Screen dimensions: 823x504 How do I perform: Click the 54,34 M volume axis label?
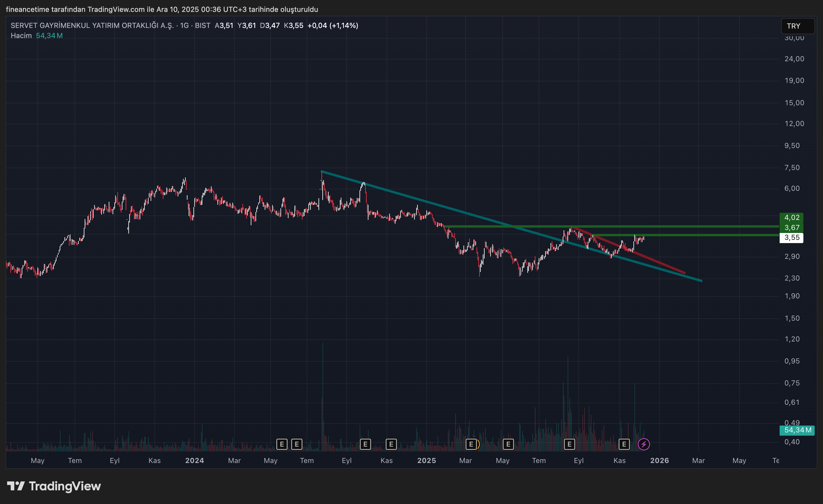[x=797, y=430]
